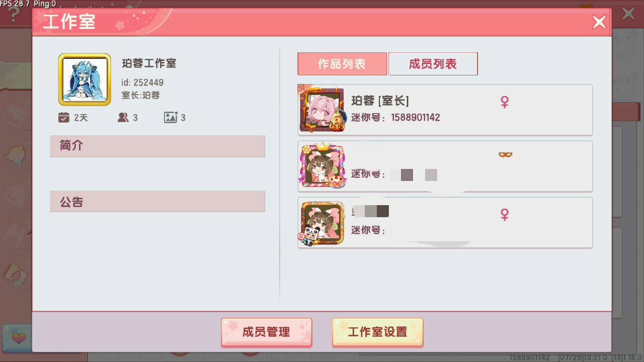
Task: Click the 成员管理 button
Action: (x=266, y=332)
